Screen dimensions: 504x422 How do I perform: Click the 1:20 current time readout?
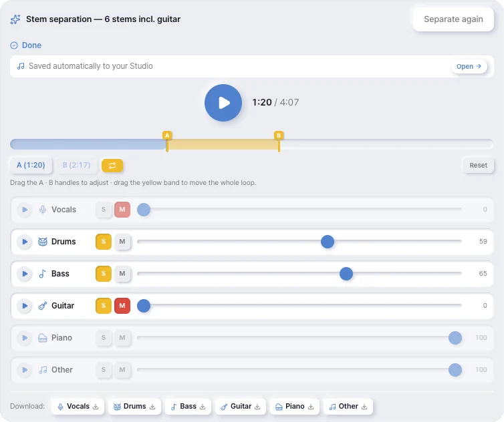click(262, 102)
